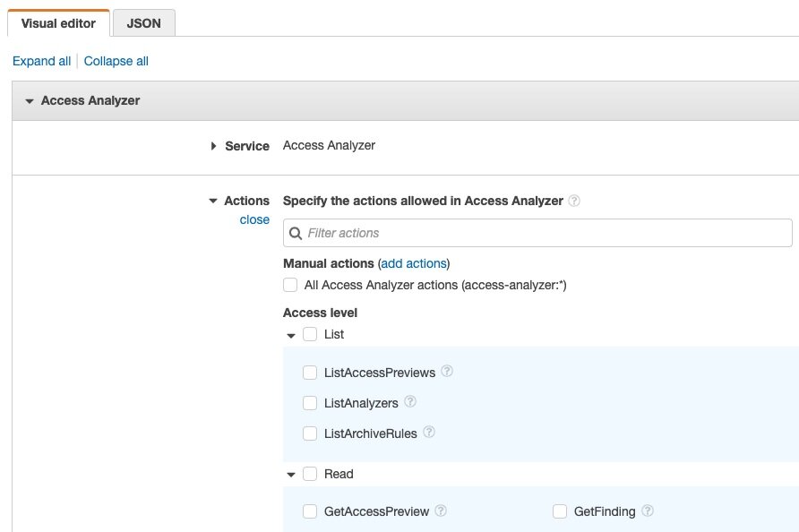Open help icon next to ListAnalyzers
The height and width of the screenshot is (532, 799).
pos(410,401)
